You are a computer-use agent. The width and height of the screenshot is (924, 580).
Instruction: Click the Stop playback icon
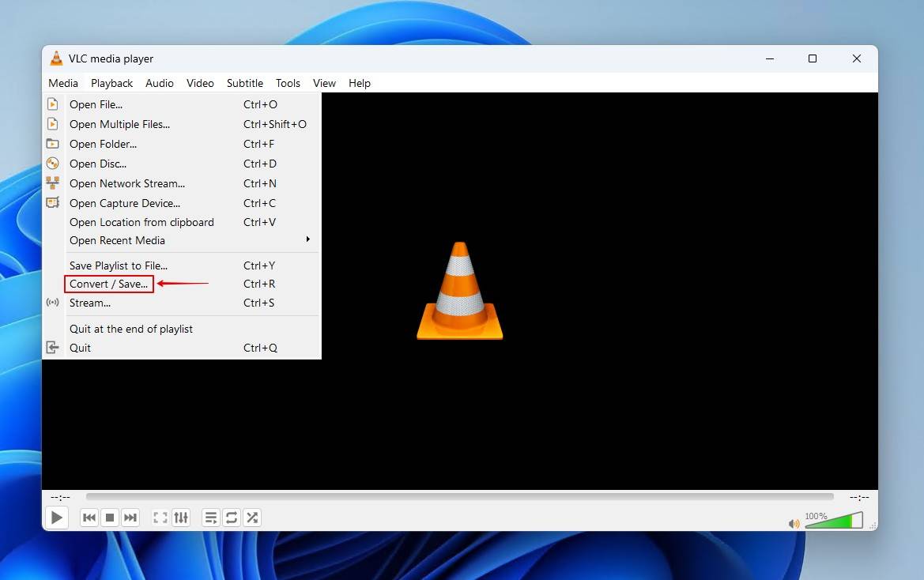pos(109,518)
